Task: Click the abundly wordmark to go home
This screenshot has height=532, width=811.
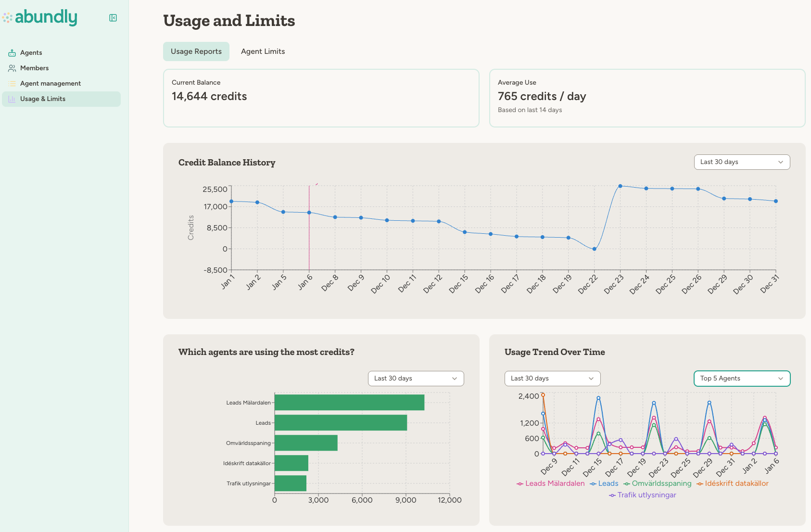Action: pos(46,17)
